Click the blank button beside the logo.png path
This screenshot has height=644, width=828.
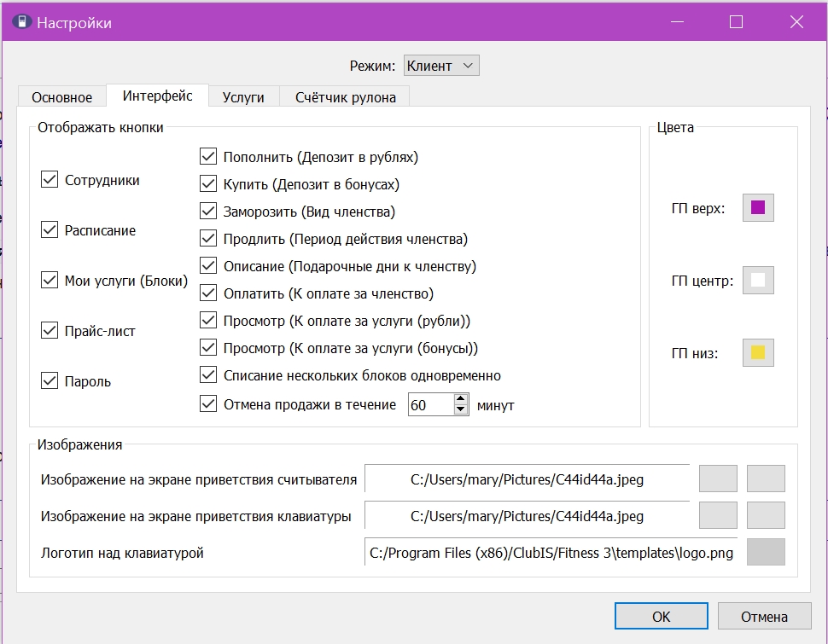[766, 552]
